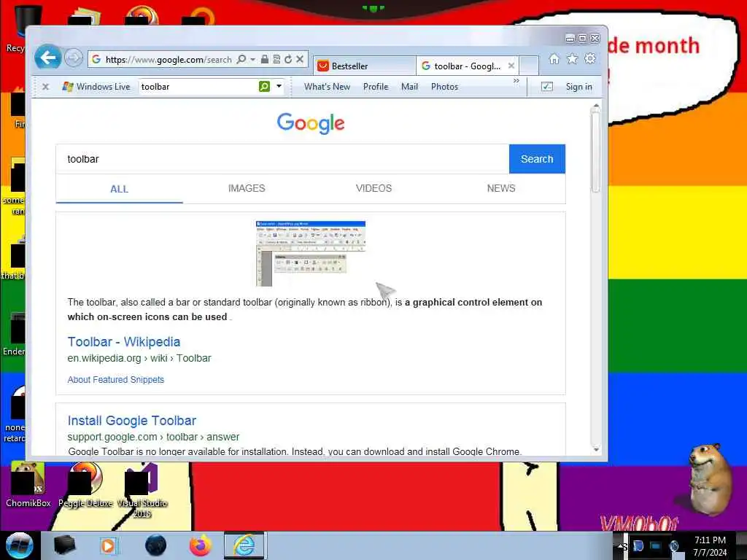Open the Tools gear menu
Screen dimensions: 747x560
click(590, 58)
